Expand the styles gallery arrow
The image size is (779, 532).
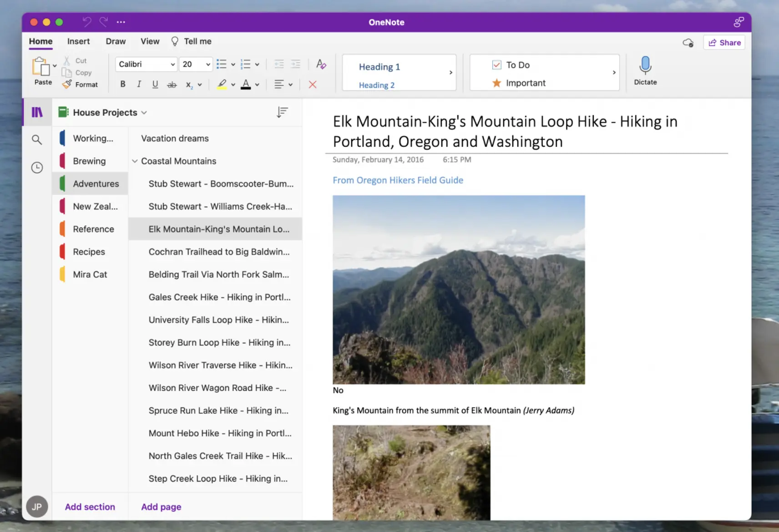click(x=451, y=72)
